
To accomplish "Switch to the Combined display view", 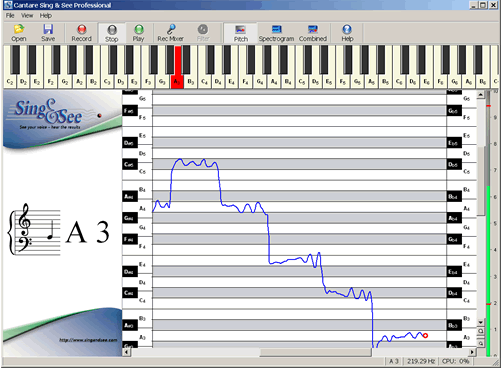I will point(313,33).
